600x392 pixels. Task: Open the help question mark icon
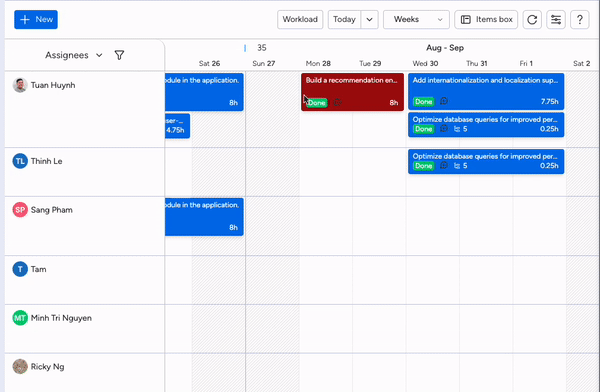[x=580, y=20]
